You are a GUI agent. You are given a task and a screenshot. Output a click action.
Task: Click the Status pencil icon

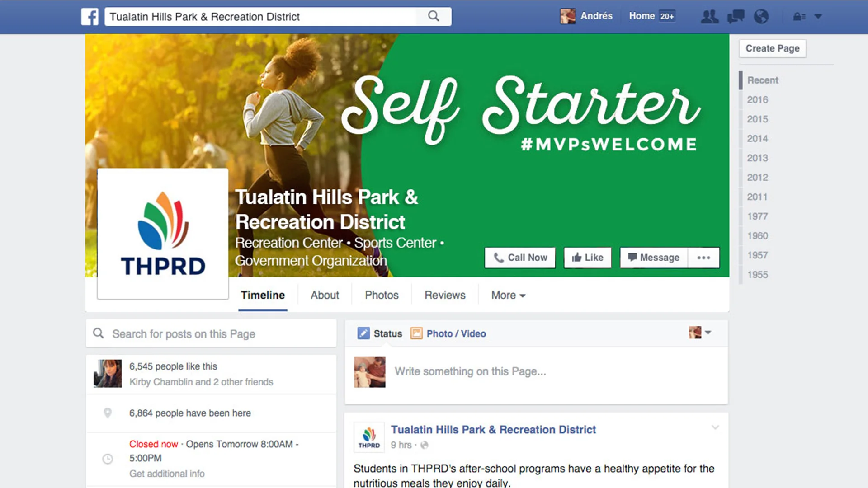pos(363,333)
